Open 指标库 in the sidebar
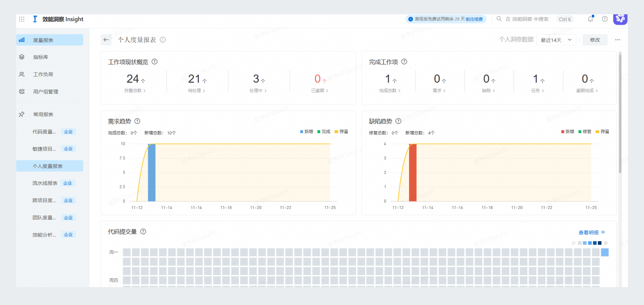Viewport: 644px width, 305px height. pos(50,57)
